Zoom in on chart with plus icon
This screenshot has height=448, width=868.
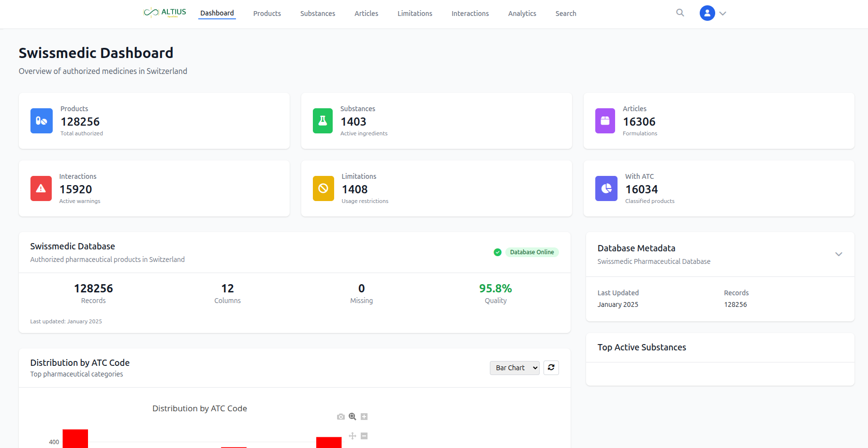pos(364,417)
